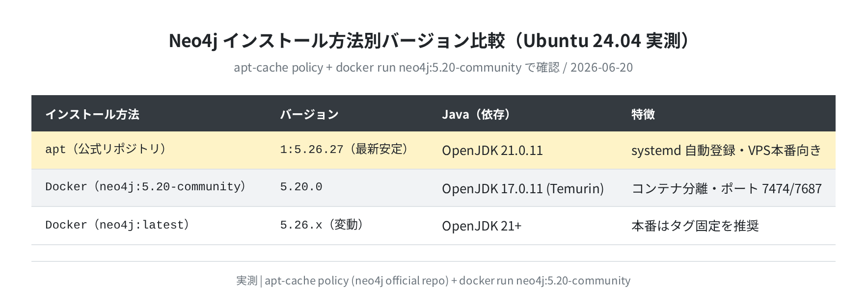Click the 'OpenJDK 21+' cell

482,226
